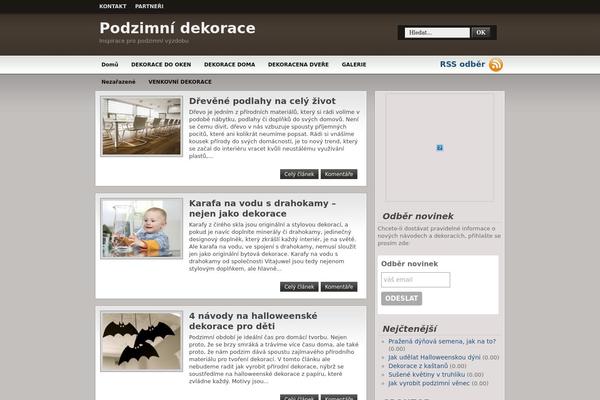Open the DEKORACENA DVEŘE category
This screenshot has height=400, width=600.
coord(298,65)
